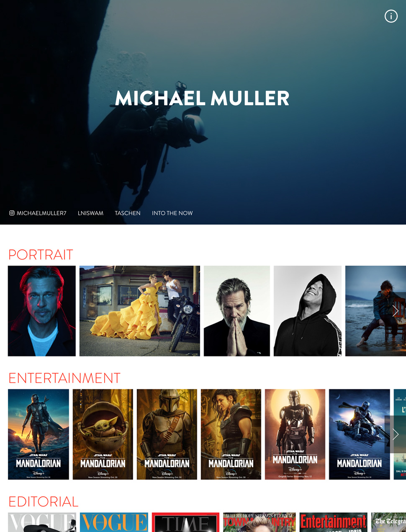406x532 pixels.
Task: Open the LNISWAM link
Action: (90, 213)
